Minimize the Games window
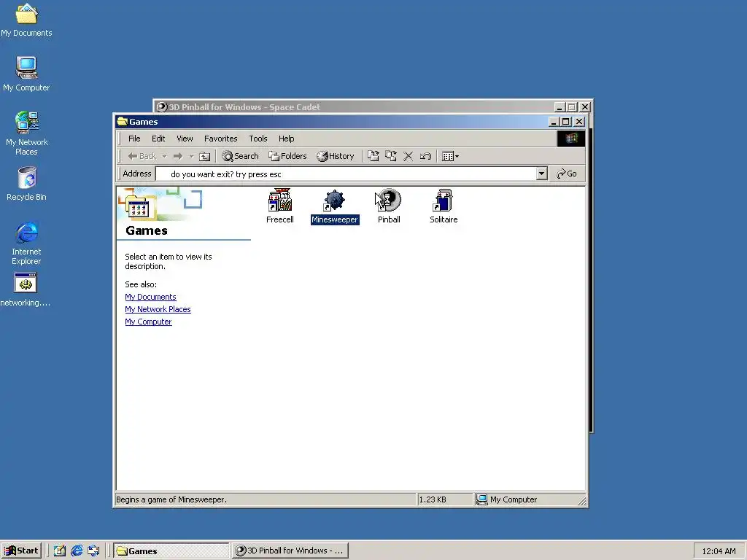747x560 pixels. point(553,122)
